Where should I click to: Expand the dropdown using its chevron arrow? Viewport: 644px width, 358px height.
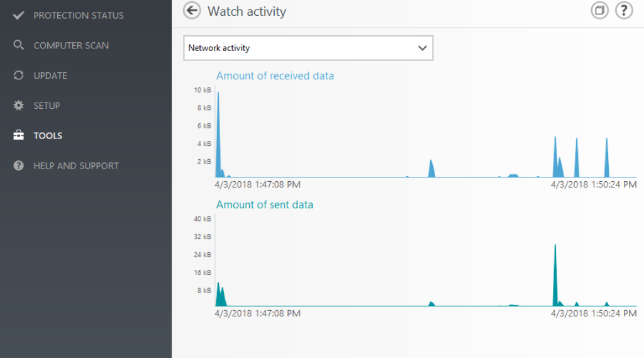[x=422, y=48]
